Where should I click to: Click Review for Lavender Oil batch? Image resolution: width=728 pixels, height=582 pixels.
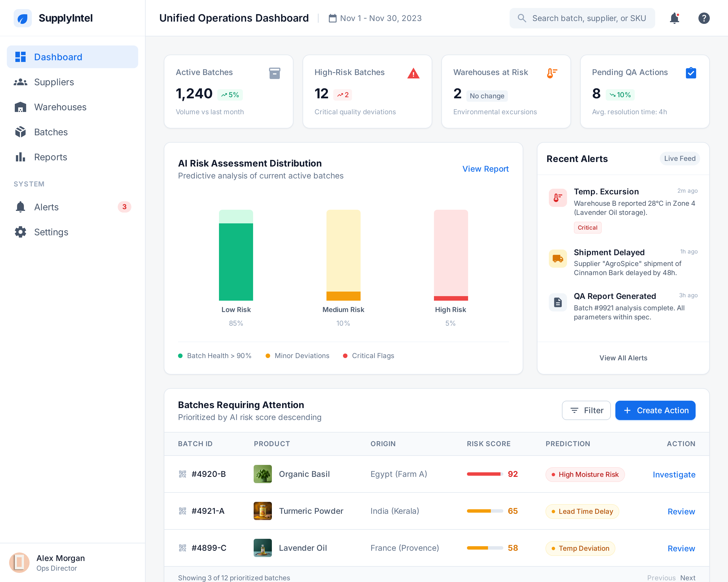[x=681, y=548]
